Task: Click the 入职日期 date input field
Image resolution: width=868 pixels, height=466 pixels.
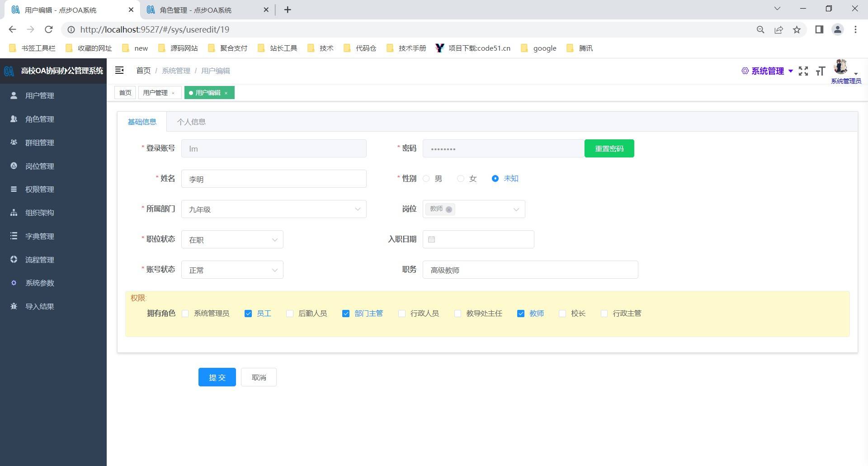Action: coord(478,239)
